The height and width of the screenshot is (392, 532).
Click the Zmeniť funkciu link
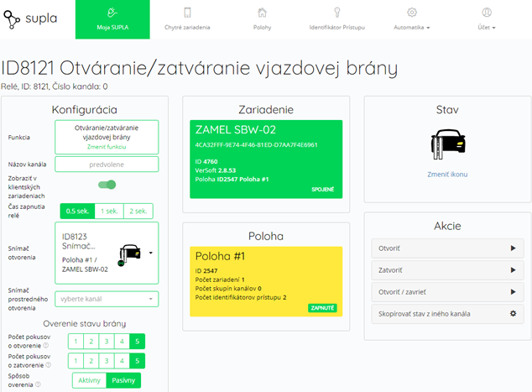(x=107, y=147)
